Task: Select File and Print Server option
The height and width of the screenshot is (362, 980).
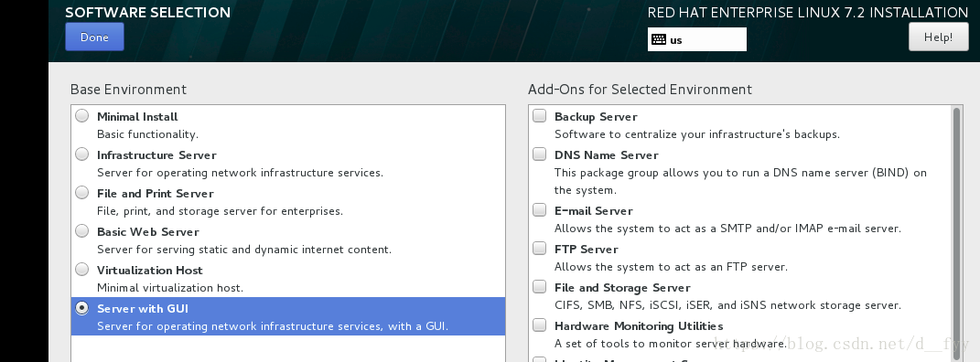Action: point(81,192)
